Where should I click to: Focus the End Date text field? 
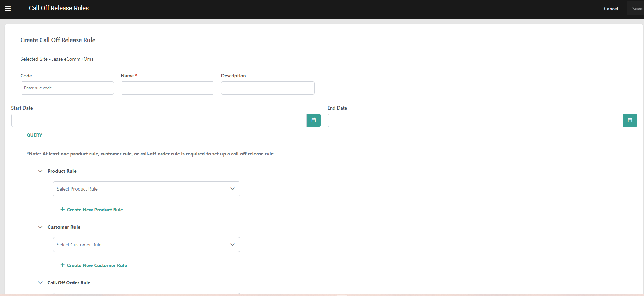click(x=475, y=120)
